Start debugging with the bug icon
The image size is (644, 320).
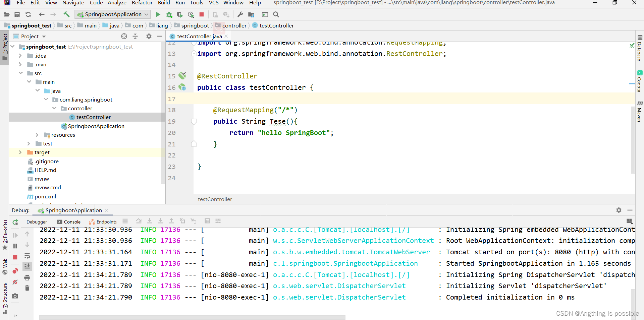coord(169,14)
